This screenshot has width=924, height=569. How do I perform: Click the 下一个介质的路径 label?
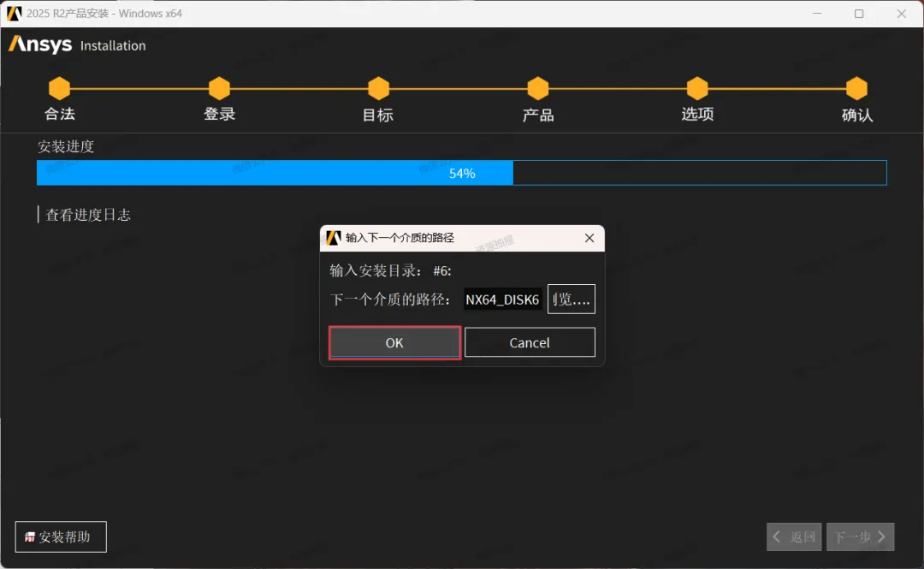[x=390, y=299]
